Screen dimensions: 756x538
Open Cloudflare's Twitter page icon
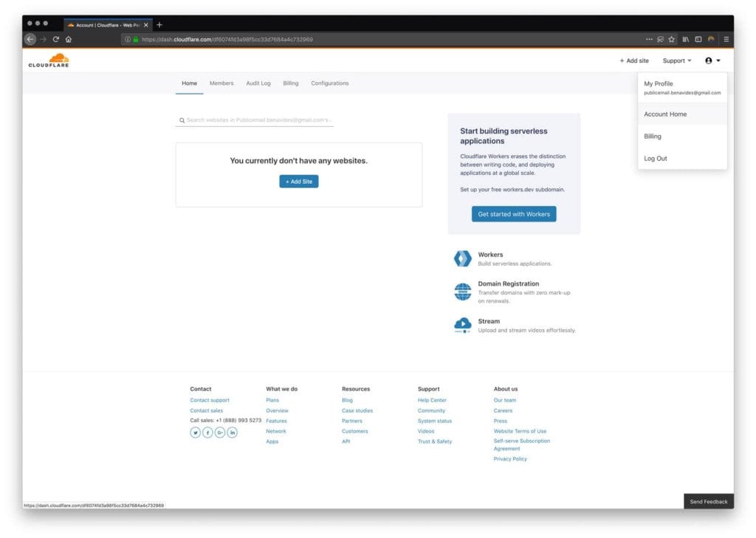[x=195, y=432]
